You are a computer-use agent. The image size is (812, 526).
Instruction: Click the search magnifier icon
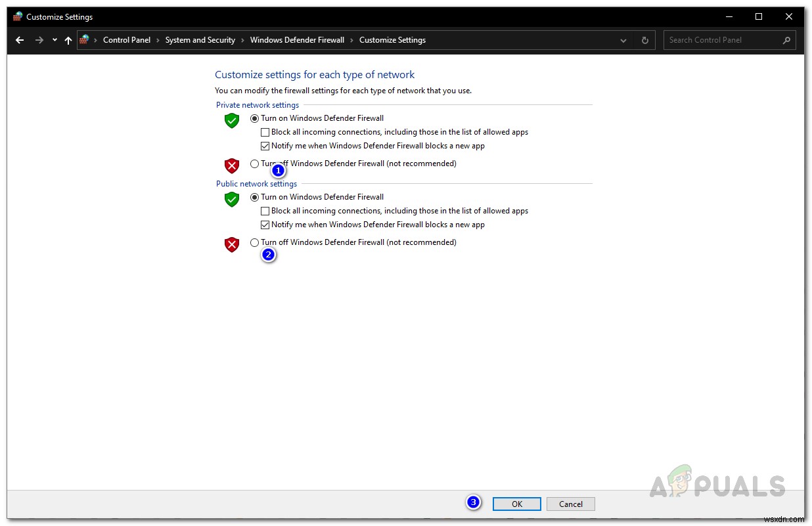point(786,40)
